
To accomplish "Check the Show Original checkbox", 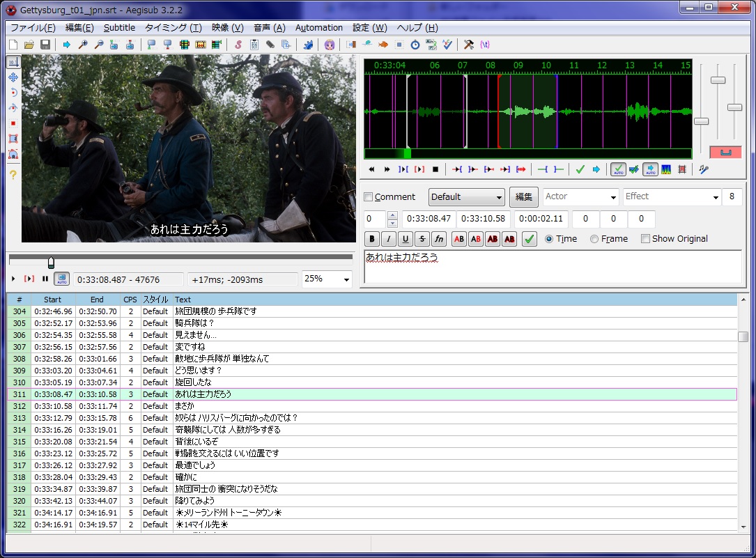I will [645, 239].
